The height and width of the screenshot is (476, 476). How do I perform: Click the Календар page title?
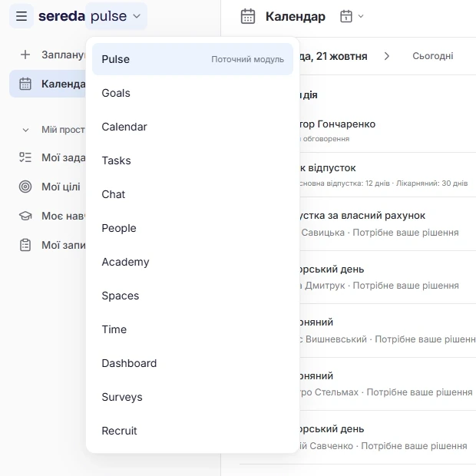pos(296,16)
